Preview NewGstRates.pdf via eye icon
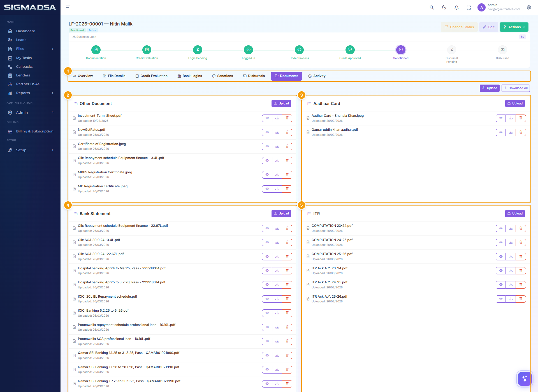The width and height of the screenshot is (538, 392). tap(267, 132)
